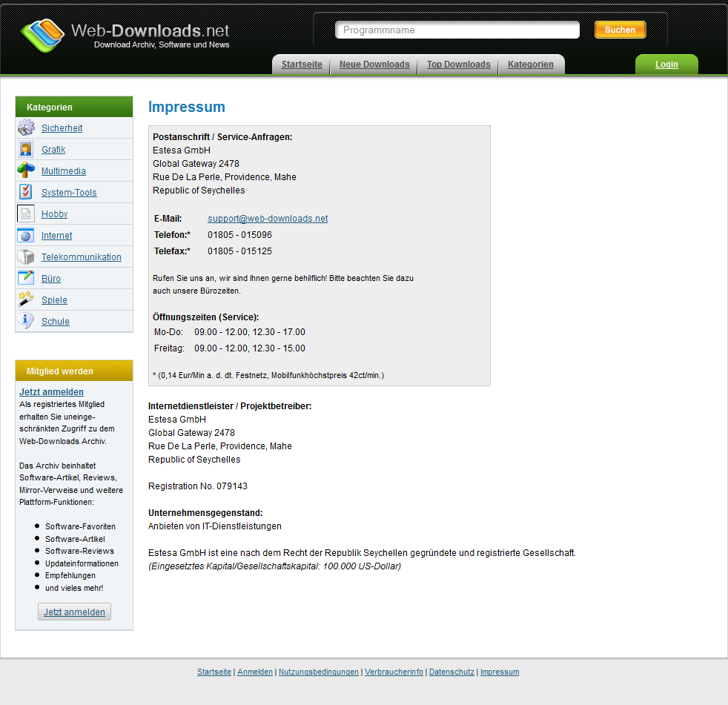
Task: Click the Impressum page heading
Action: click(187, 107)
